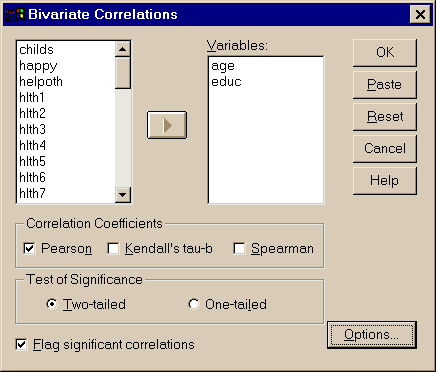The width and height of the screenshot is (436, 372).
Task: Close the Bivariate Correlations dialog
Action: pyautogui.click(x=420, y=14)
